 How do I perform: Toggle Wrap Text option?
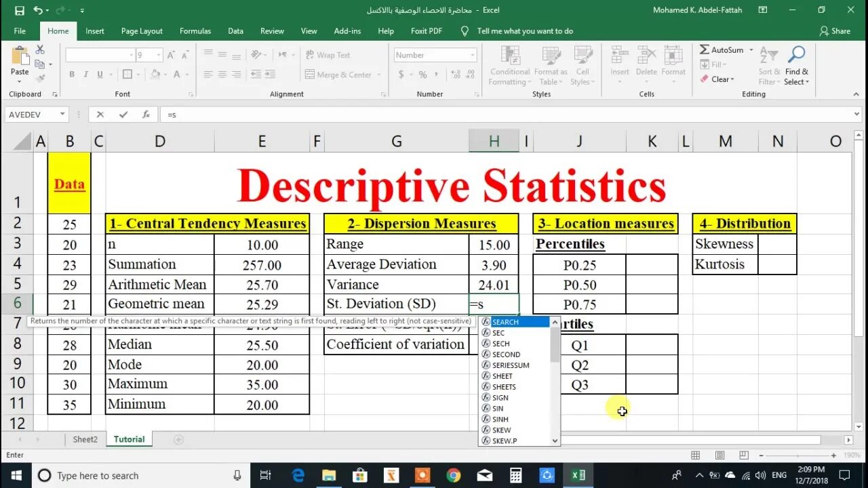[328, 55]
